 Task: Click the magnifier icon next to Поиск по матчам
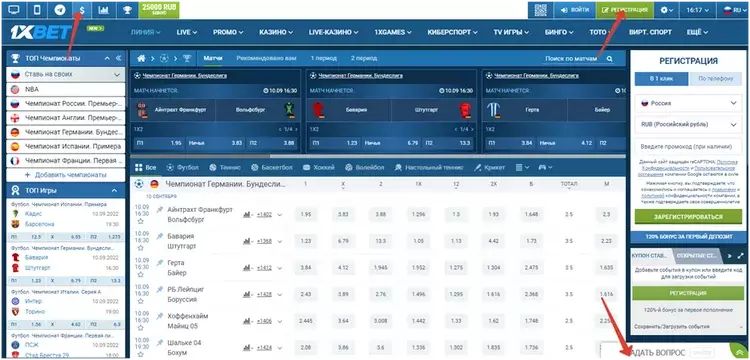point(609,59)
